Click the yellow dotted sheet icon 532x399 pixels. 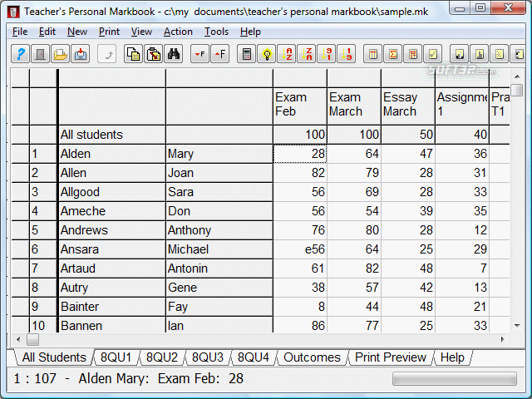(x=500, y=54)
